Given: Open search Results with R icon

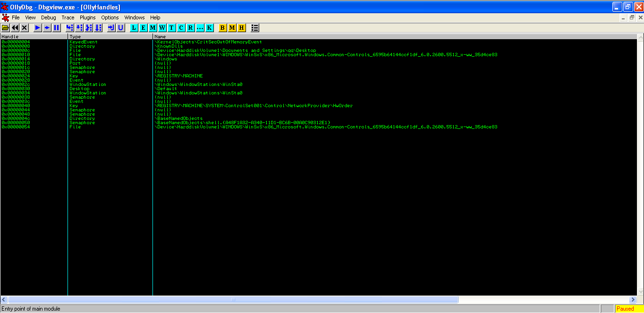Looking at the screenshot, I should pos(191,28).
